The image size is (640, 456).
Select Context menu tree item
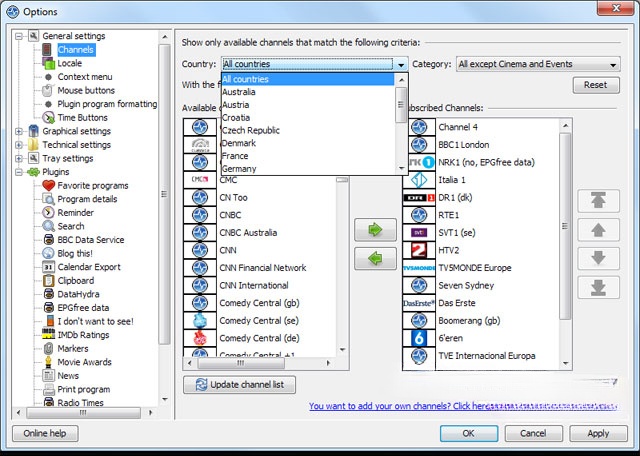coord(85,77)
